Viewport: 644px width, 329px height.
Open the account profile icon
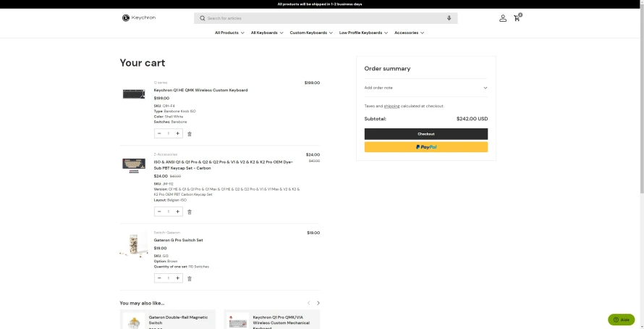[503, 18]
